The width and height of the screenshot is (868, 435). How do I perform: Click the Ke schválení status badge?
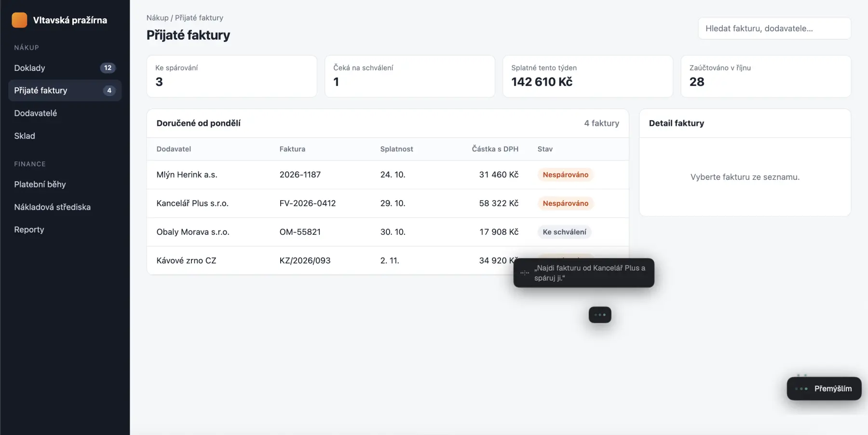click(564, 232)
